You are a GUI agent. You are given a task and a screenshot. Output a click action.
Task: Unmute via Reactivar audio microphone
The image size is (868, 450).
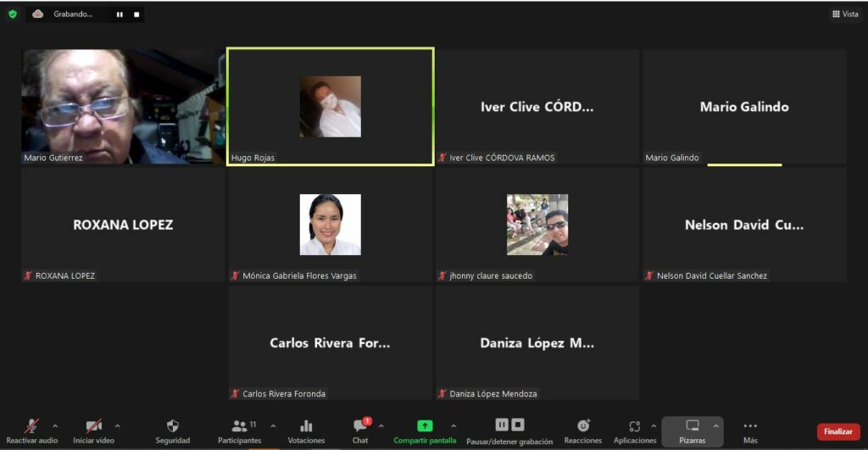(x=31, y=431)
